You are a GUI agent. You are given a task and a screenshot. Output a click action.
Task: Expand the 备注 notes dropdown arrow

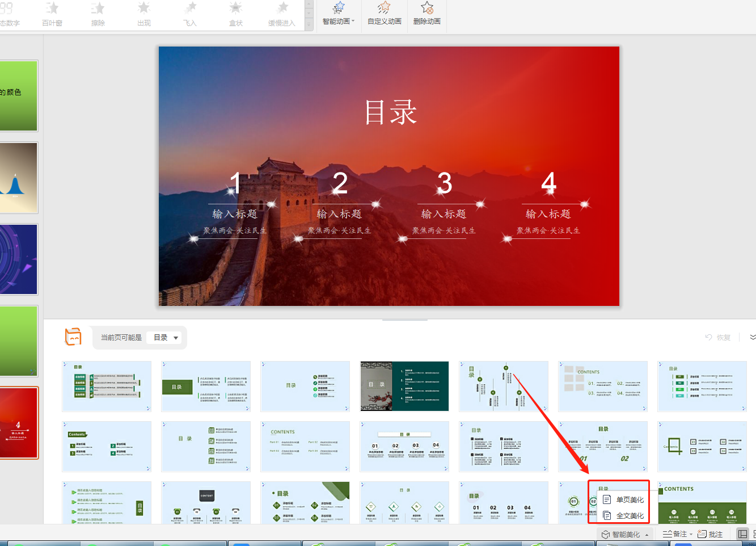point(691,534)
